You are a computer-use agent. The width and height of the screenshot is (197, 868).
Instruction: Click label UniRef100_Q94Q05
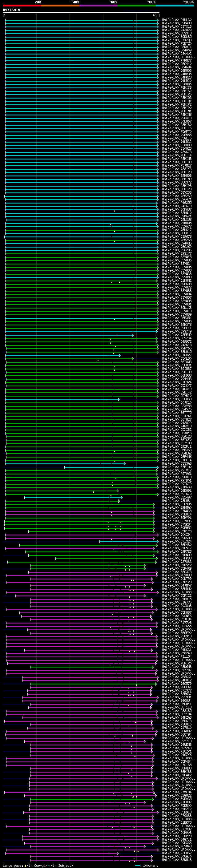(177, 244)
